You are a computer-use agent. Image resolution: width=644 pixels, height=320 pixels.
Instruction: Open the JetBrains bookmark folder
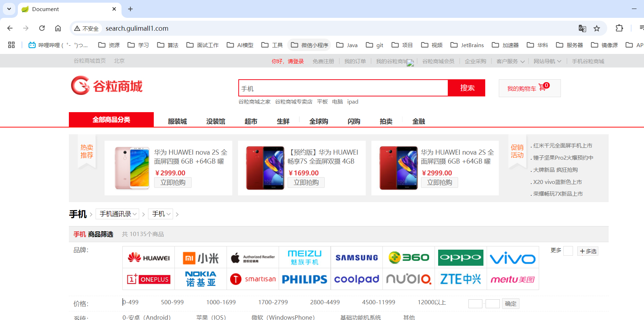[467, 45]
